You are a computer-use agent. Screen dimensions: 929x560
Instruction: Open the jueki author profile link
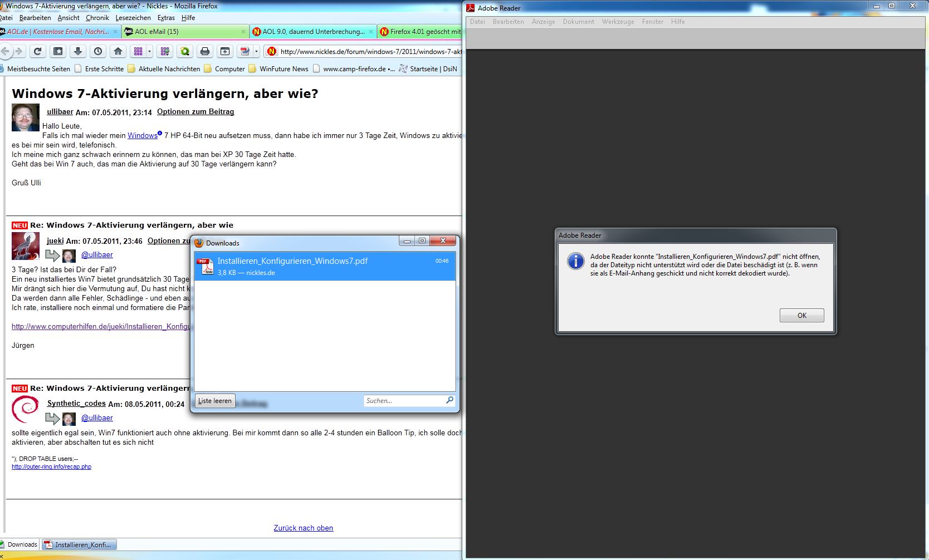point(55,241)
